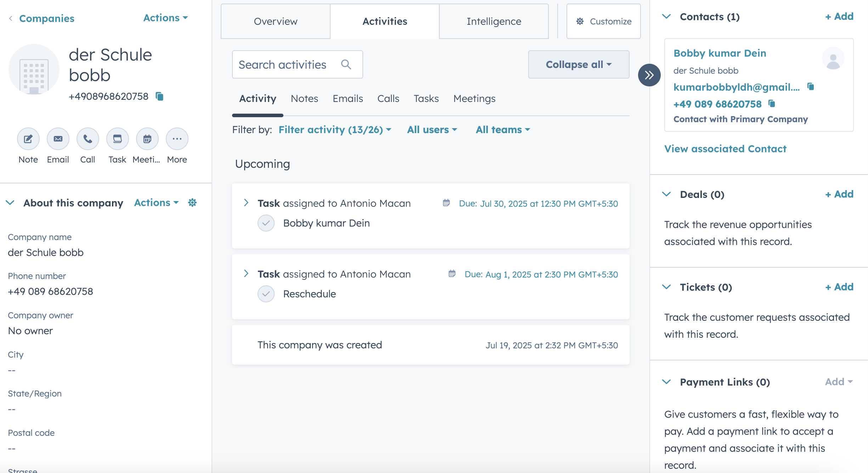
Task: Click the kumarbobbyldh@gmail email link
Action: (737, 87)
